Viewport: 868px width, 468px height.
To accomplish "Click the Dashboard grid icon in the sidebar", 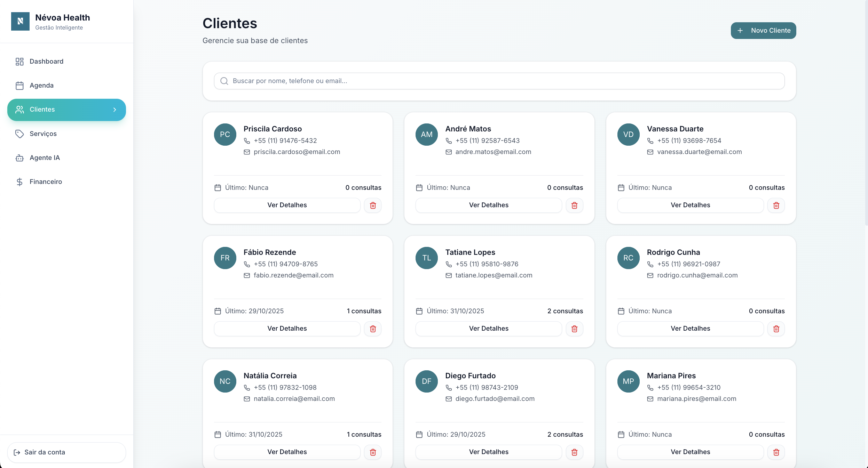I will point(20,61).
